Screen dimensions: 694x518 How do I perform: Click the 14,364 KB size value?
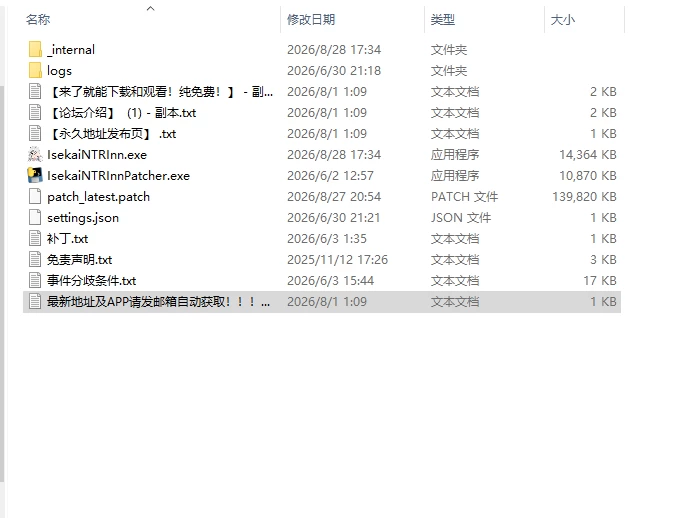tap(588, 155)
